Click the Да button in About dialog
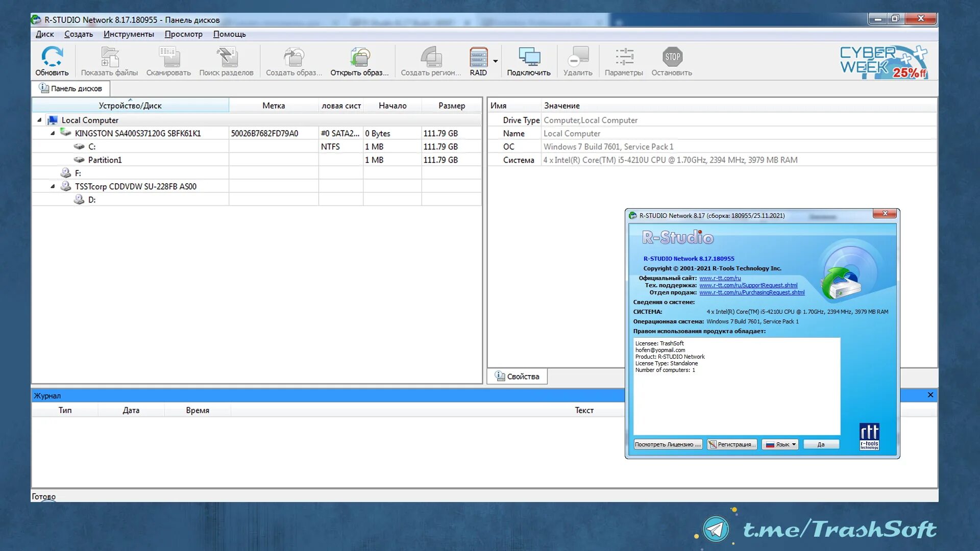 (x=821, y=444)
